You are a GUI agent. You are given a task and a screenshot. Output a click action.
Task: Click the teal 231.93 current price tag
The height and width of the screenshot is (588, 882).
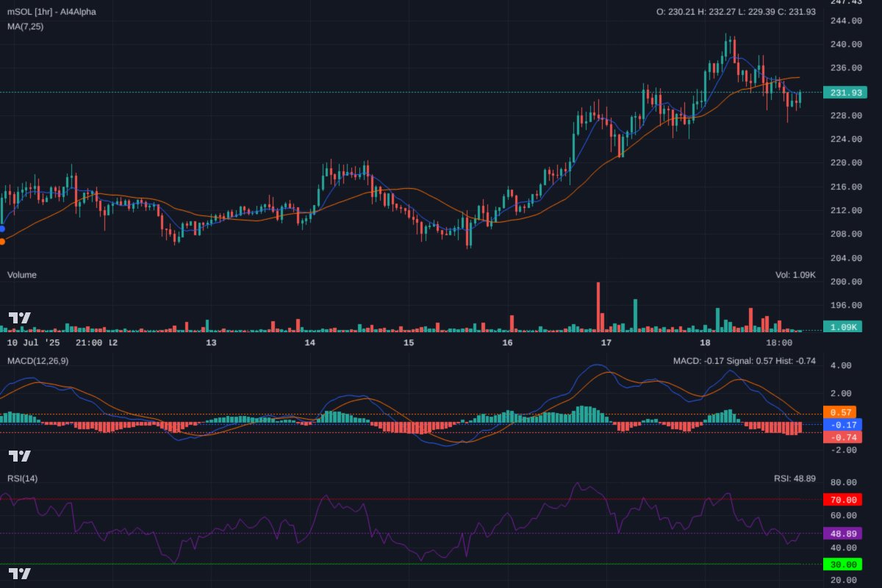[845, 93]
